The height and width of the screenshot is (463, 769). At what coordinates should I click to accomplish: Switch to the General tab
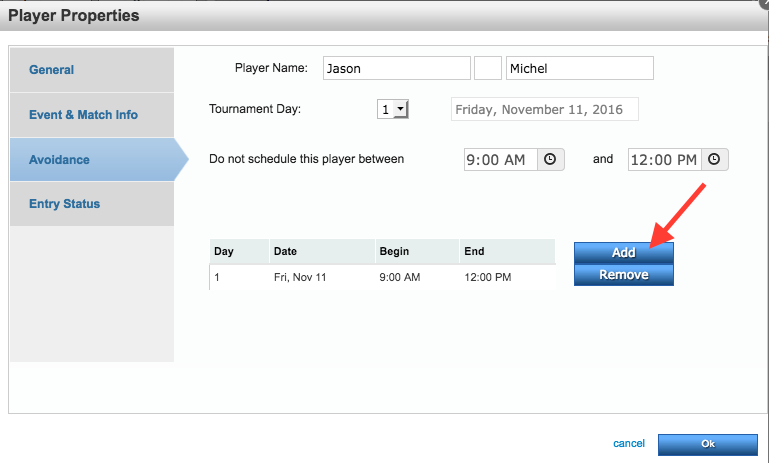(52, 70)
